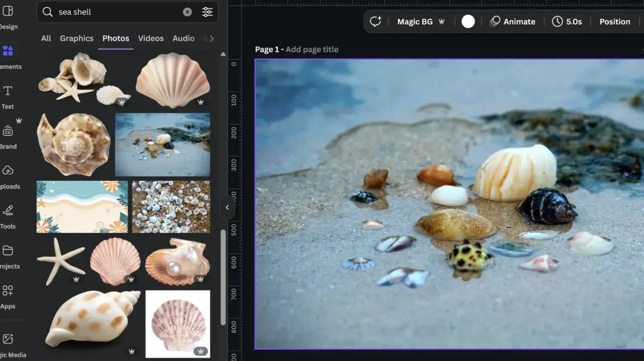Select the Audio tab
This screenshot has height=361, width=644.
click(183, 38)
